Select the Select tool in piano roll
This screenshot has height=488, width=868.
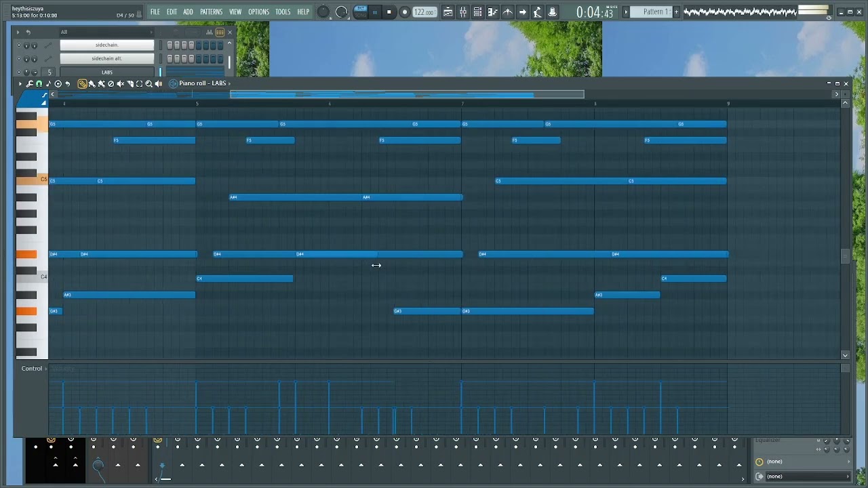[139, 84]
